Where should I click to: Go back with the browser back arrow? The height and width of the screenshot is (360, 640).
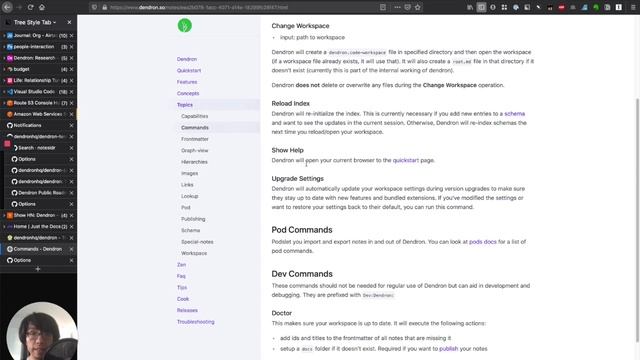(x=7, y=7)
